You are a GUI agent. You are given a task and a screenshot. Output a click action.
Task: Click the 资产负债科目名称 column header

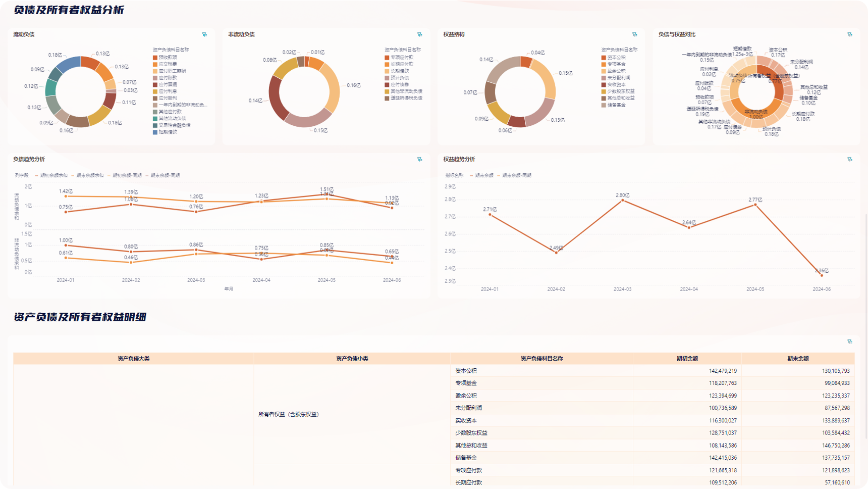pyautogui.click(x=541, y=359)
